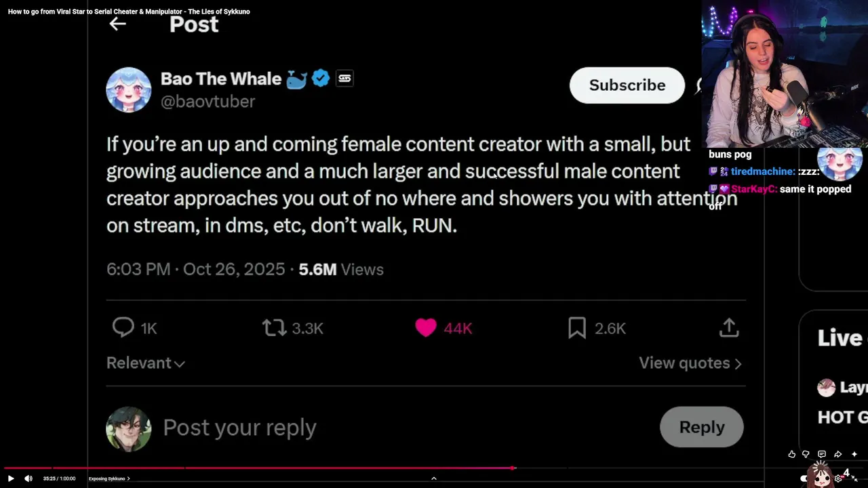Open video settings gear
Screen dimensions: 868x488
pyautogui.click(x=838, y=479)
